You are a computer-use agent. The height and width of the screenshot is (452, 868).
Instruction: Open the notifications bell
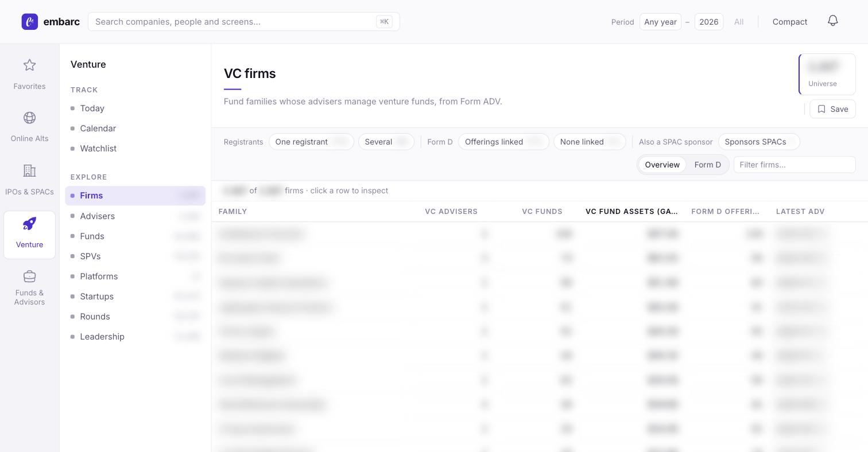(x=833, y=21)
